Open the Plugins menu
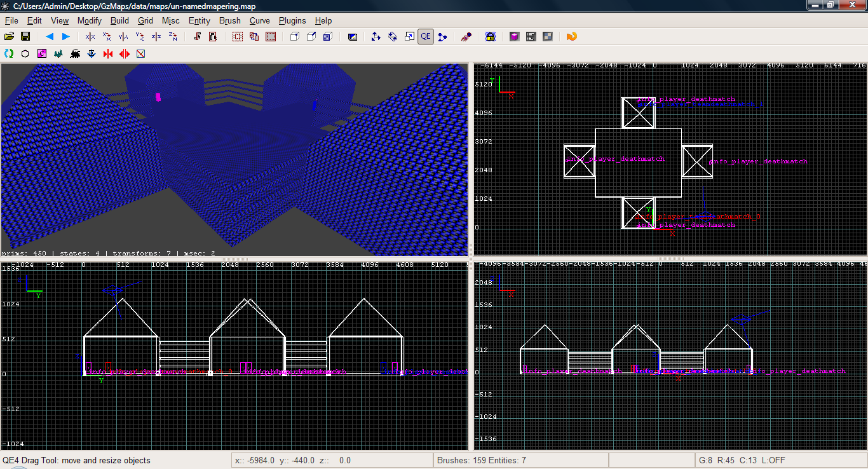The image size is (868, 469). pyautogui.click(x=292, y=20)
